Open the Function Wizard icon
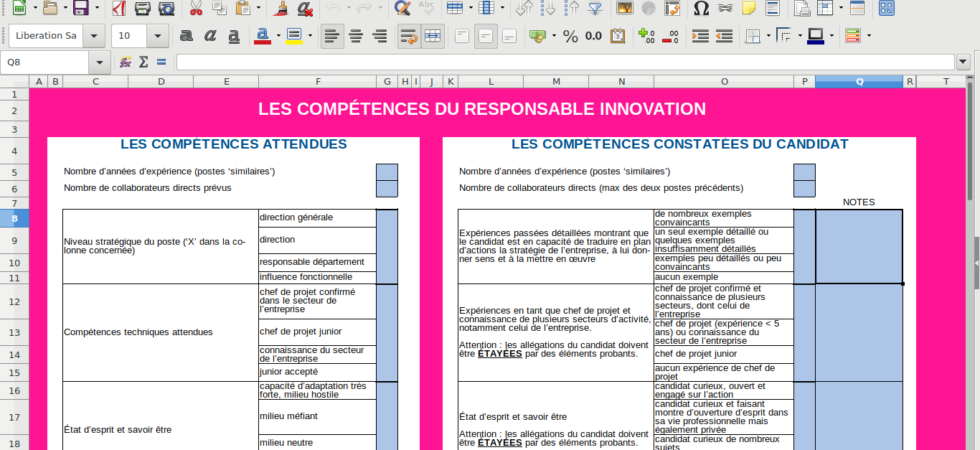Image resolution: width=980 pixels, height=450 pixels. click(125, 62)
